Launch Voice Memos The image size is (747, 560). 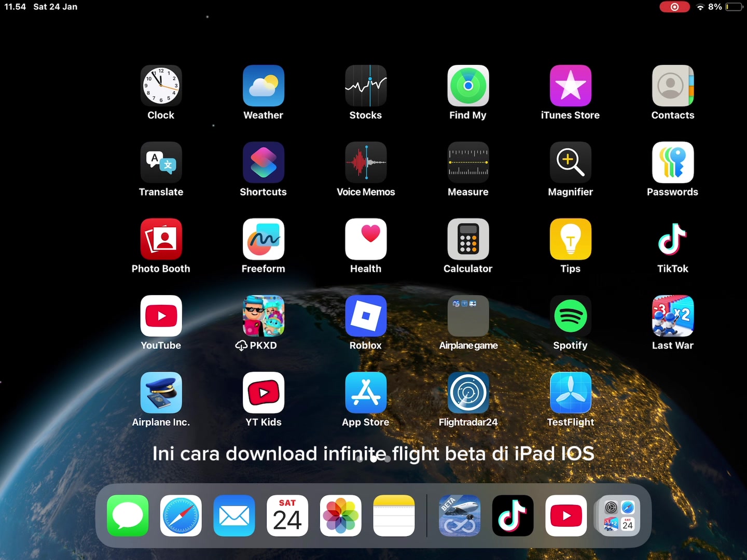tap(366, 162)
